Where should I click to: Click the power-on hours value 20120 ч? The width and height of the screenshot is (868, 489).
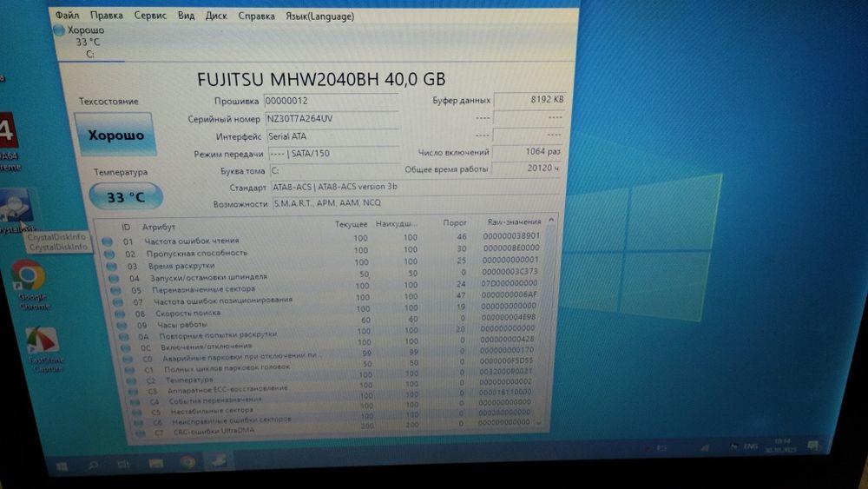click(527, 168)
